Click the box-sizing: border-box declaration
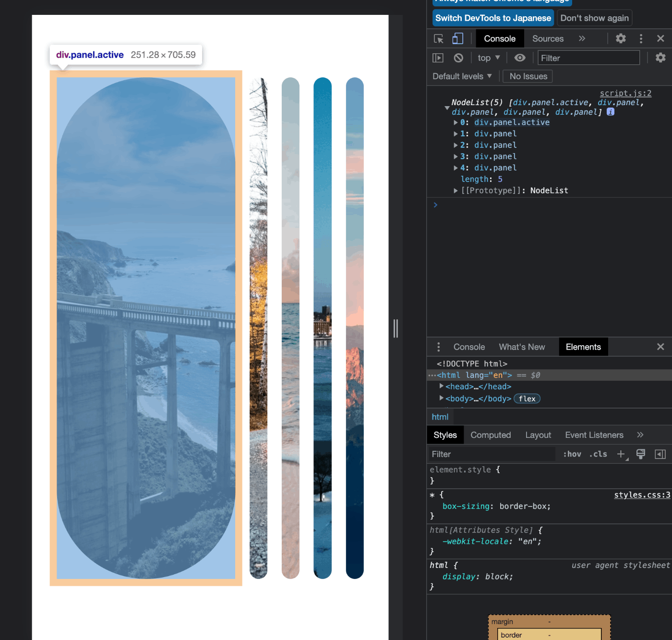 [496, 507]
